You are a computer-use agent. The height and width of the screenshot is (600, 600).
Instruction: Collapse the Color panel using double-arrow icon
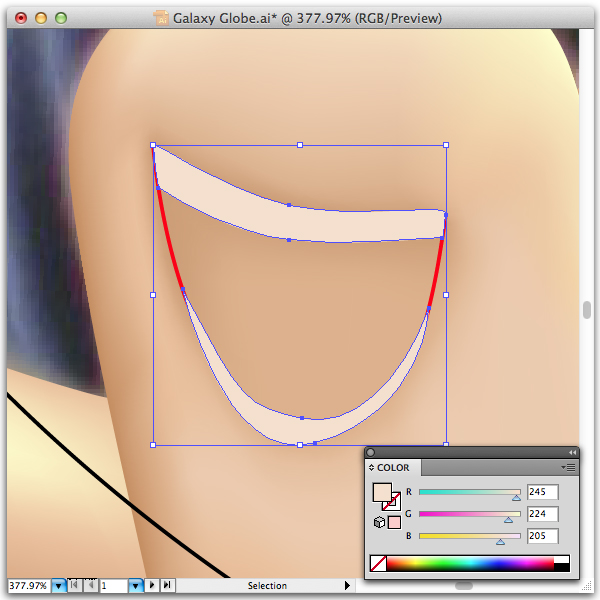tap(572, 452)
